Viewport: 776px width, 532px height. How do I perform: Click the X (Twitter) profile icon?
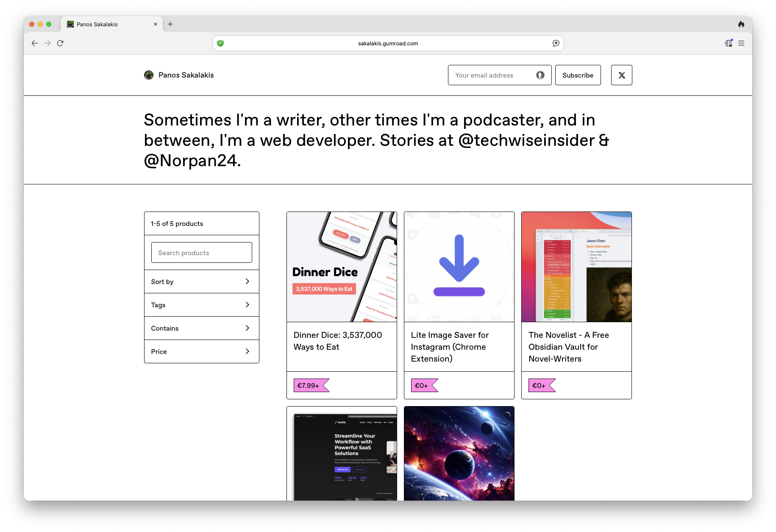(621, 75)
